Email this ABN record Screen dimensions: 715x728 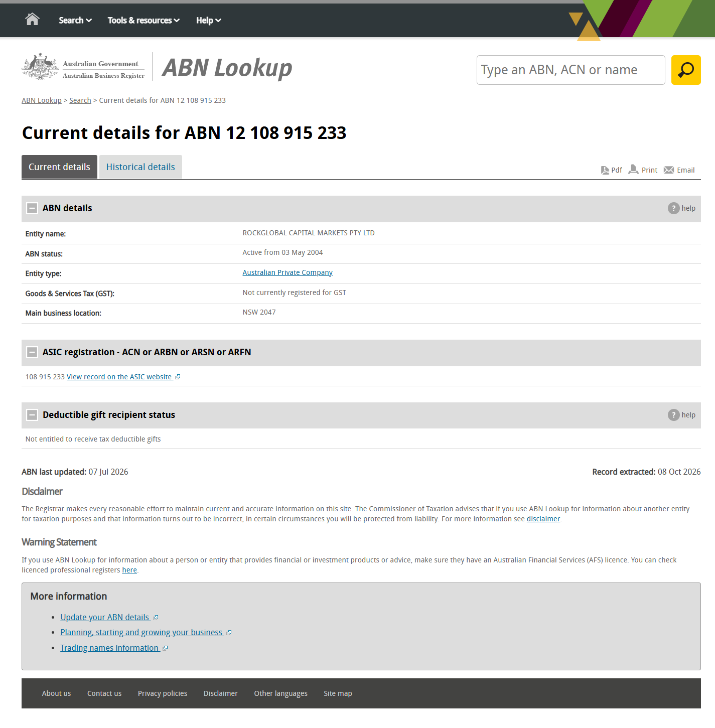[x=679, y=170]
